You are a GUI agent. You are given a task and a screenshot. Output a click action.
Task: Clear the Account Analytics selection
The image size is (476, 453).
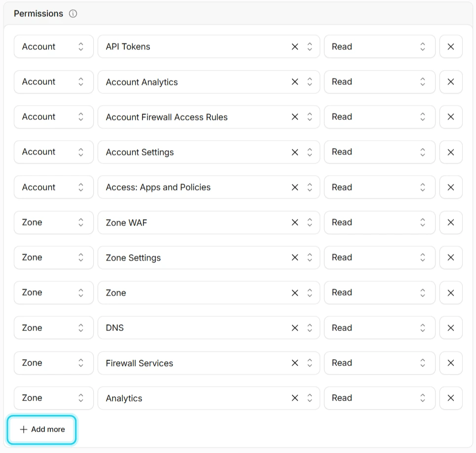(295, 82)
